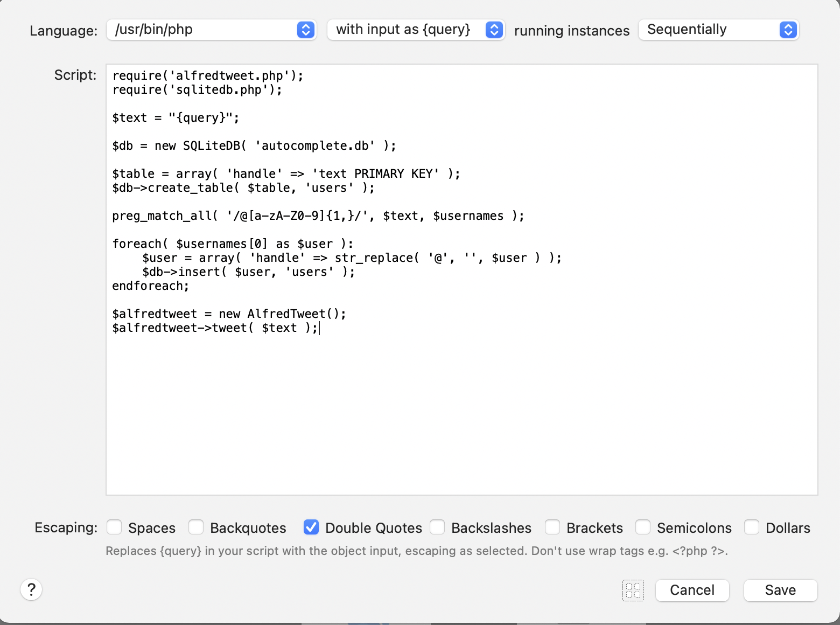Cancel the script dialog

692,590
